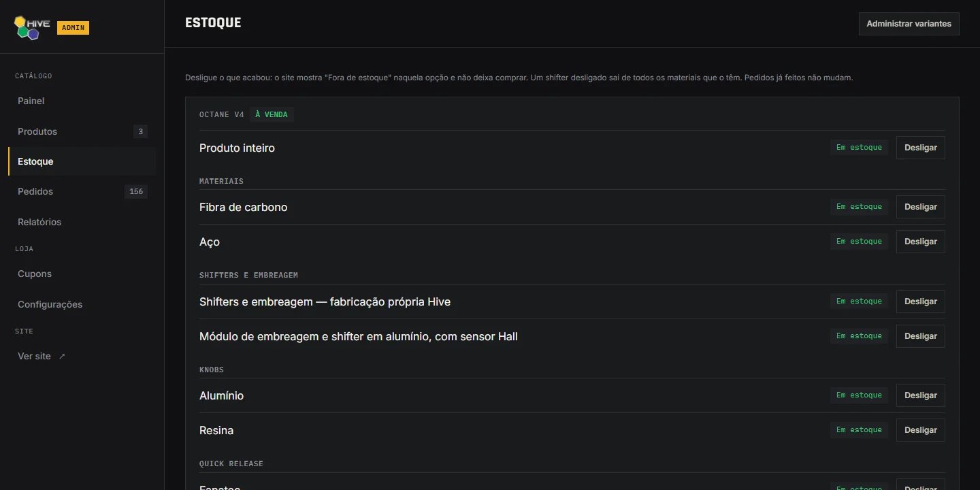
Task: Click the external-link arrow beside Ver site
Action: click(62, 356)
